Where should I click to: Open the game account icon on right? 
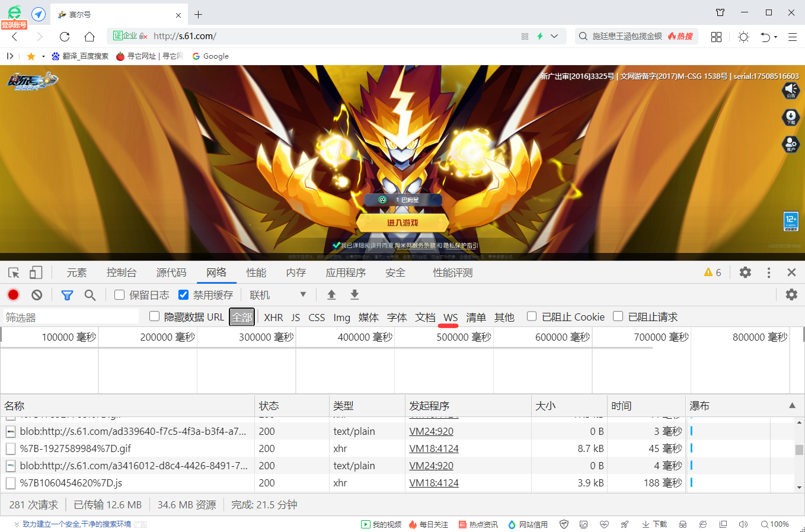pos(791,144)
